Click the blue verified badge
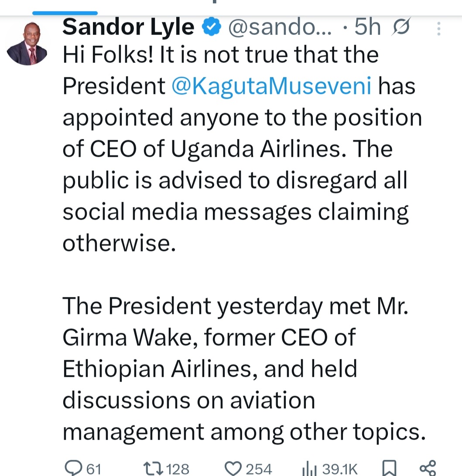 coord(212,28)
